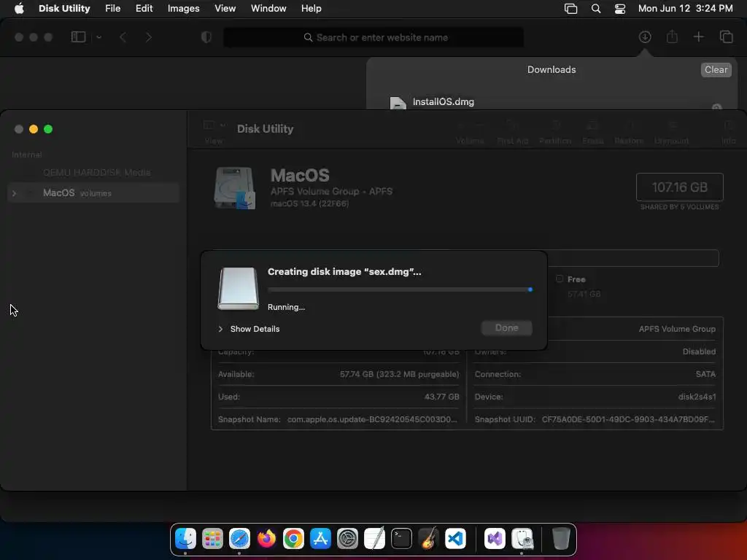Image resolution: width=747 pixels, height=560 pixels.
Task: Click the MacOS volume drive icon
Action: tap(235, 187)
